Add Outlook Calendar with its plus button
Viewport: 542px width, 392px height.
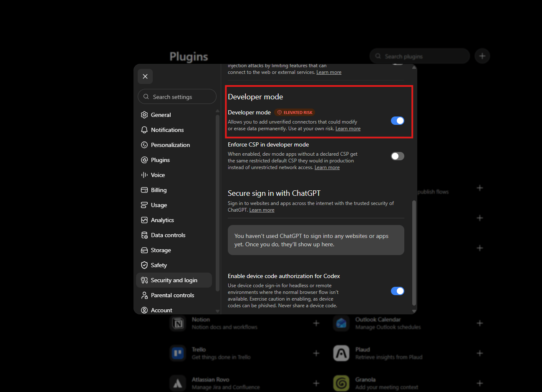click(x=480, y=323)
